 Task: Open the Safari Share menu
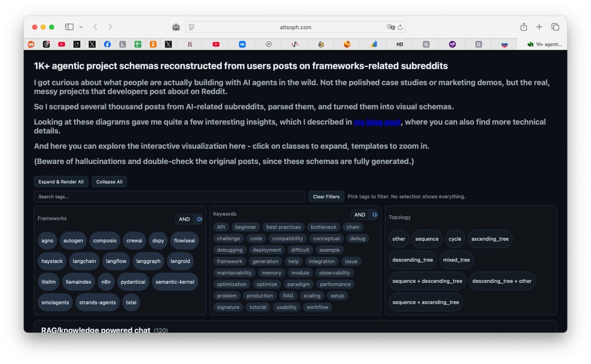[524, 27]
